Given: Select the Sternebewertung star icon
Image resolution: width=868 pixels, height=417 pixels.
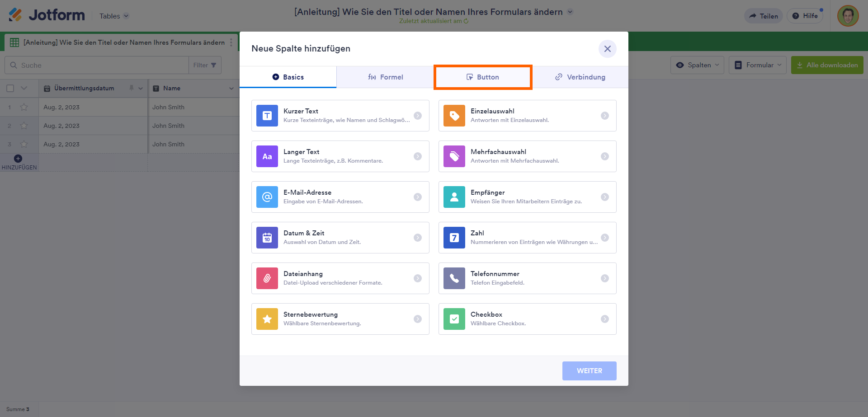Looking at the screenshot, I should [x=267, y=319].
